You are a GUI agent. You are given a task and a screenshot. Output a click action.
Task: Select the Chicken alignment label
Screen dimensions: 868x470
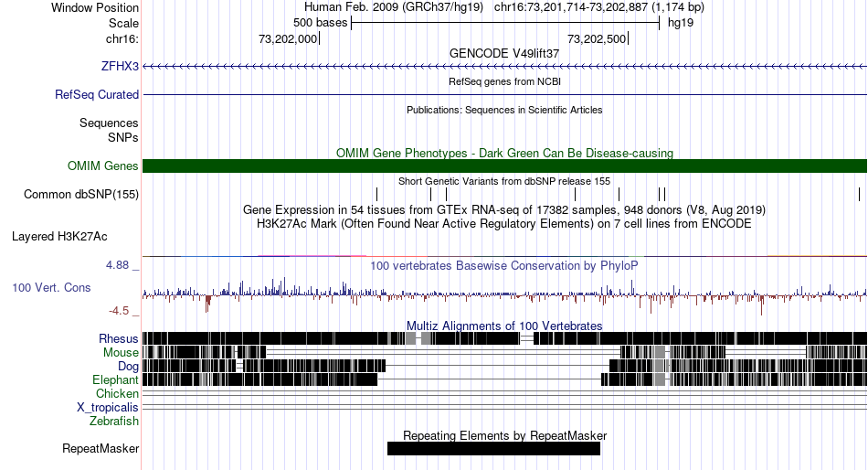click(x=117, y=393)
